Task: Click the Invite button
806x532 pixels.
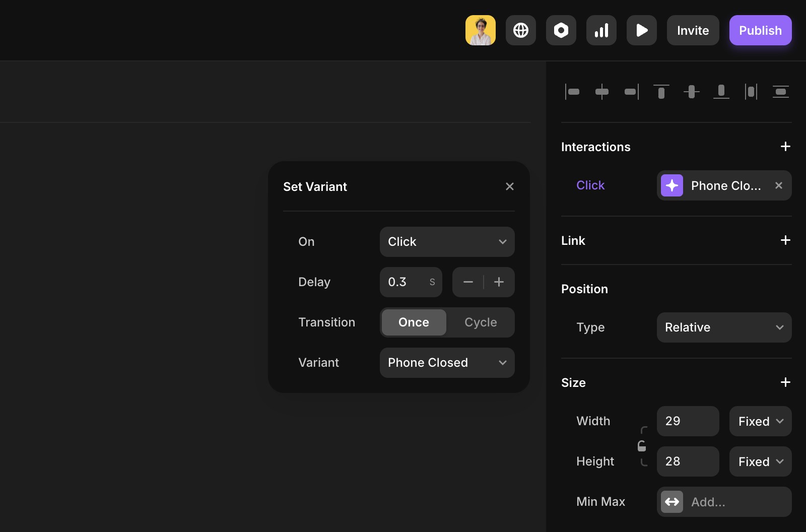Action: tap(693, 30)
